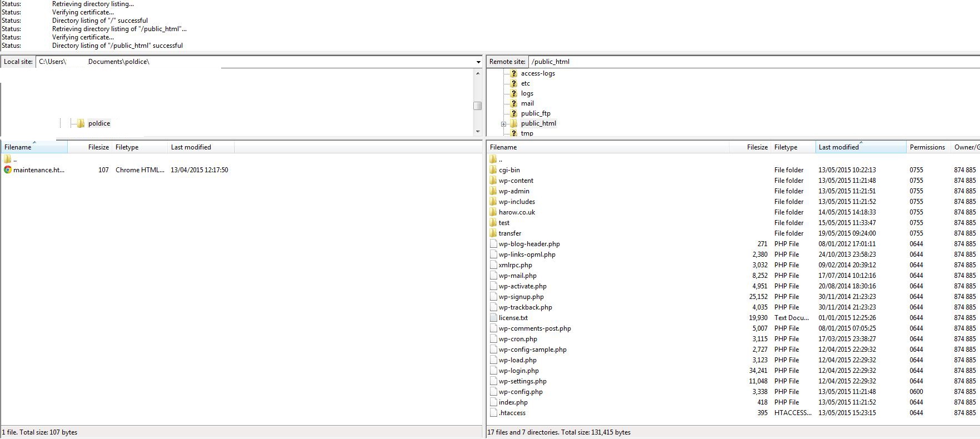980x439 pixels.
Task: Expand the public_html tree node
Action: 503,124
